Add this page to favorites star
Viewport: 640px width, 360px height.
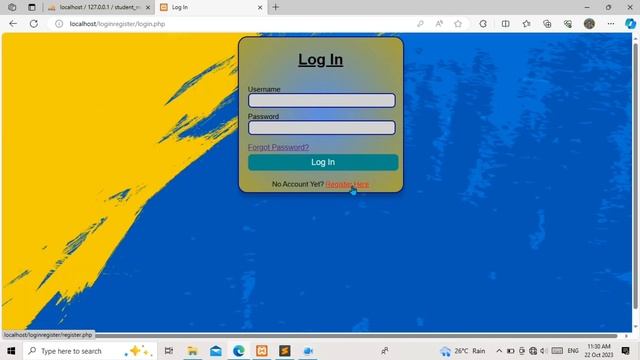458,24
